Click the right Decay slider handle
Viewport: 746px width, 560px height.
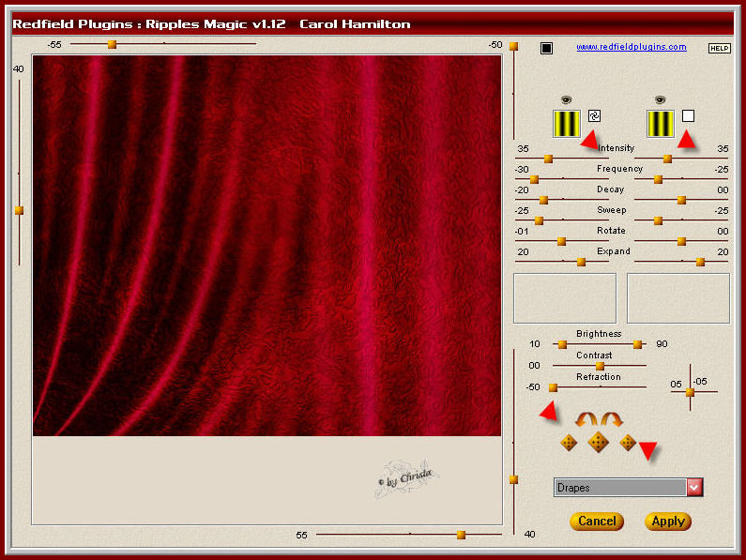681,200
